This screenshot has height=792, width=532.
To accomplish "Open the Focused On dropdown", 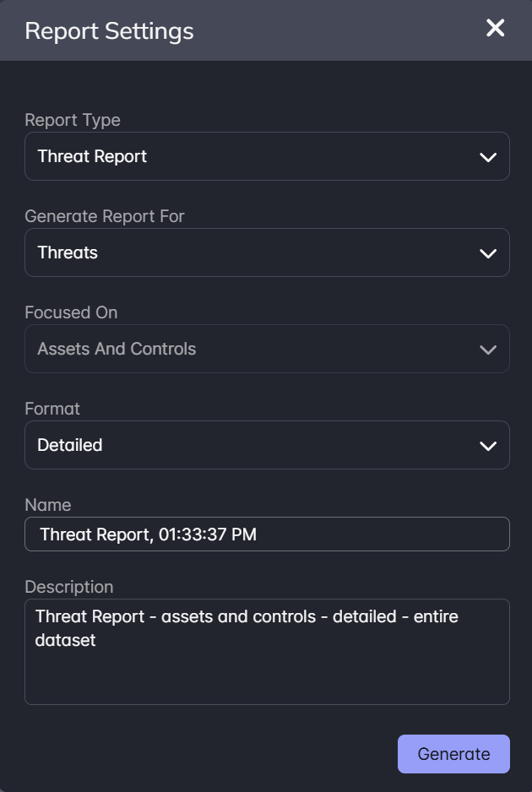I will point(267,348).
